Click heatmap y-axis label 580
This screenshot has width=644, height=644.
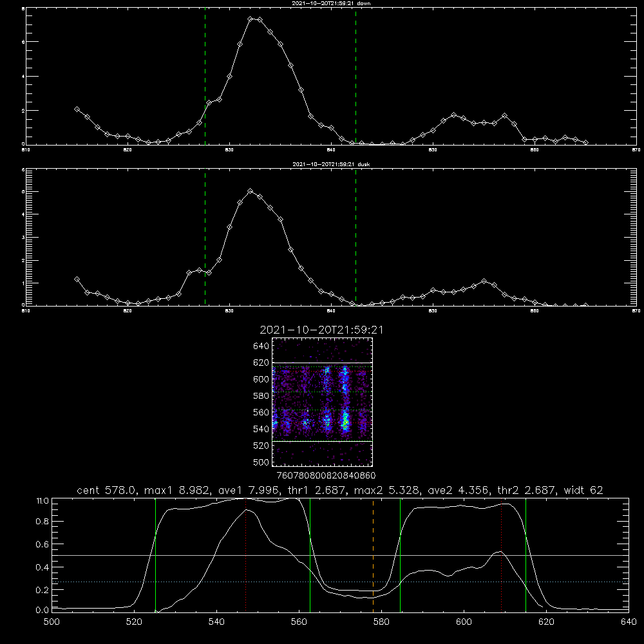click(x=261, y=396)
